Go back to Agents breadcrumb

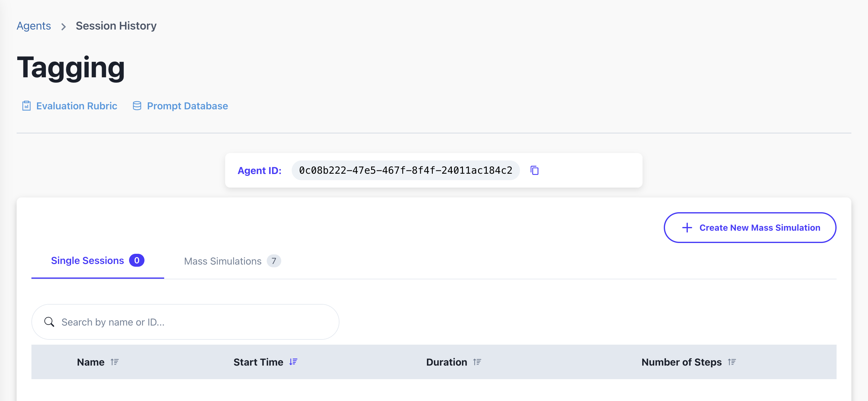(34, 26)
